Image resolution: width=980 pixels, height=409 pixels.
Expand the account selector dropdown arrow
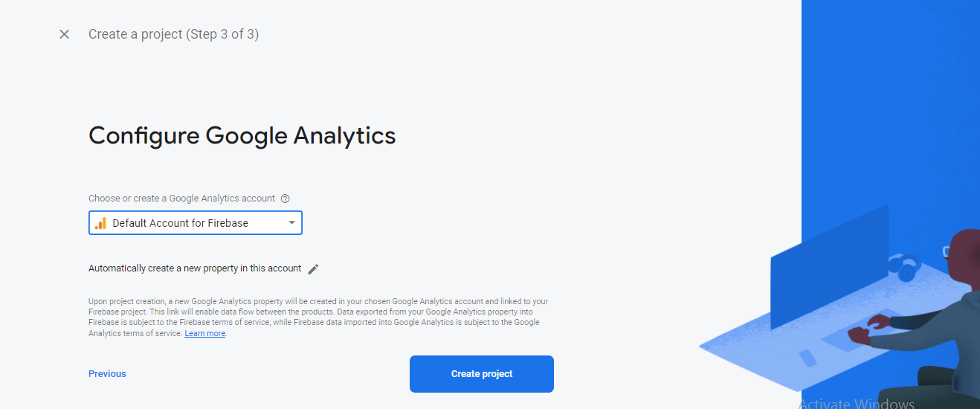tap(292, 223)
